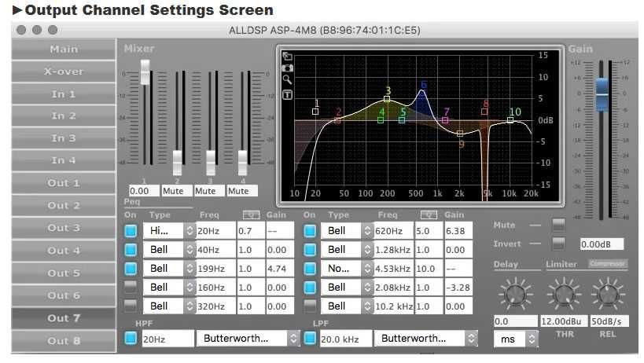The image size is (644, 363).
Task: Open HPF Butterworth filter type dropdown
Action: tap(248, 339)
